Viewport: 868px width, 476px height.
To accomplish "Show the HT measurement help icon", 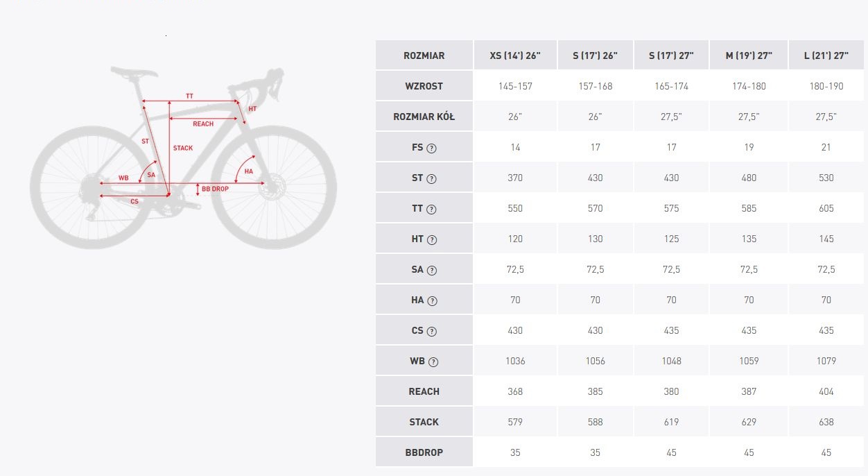I will click(x=433, y=239).
